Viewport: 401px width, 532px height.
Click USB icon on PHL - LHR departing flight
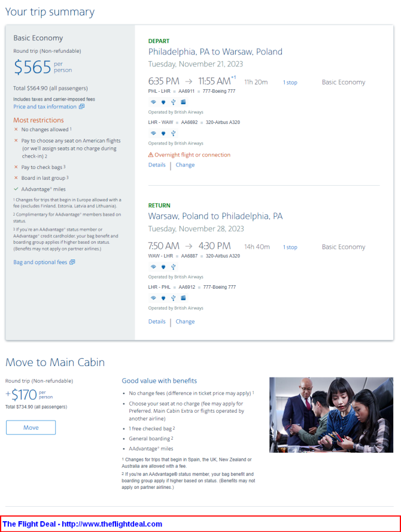[x=173, y=102]
